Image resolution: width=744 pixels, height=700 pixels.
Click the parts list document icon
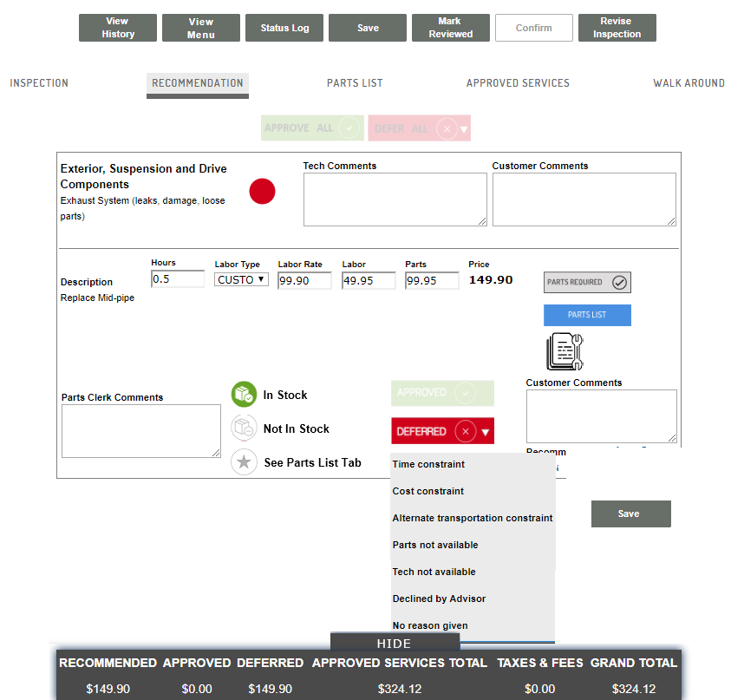point(565,351)
